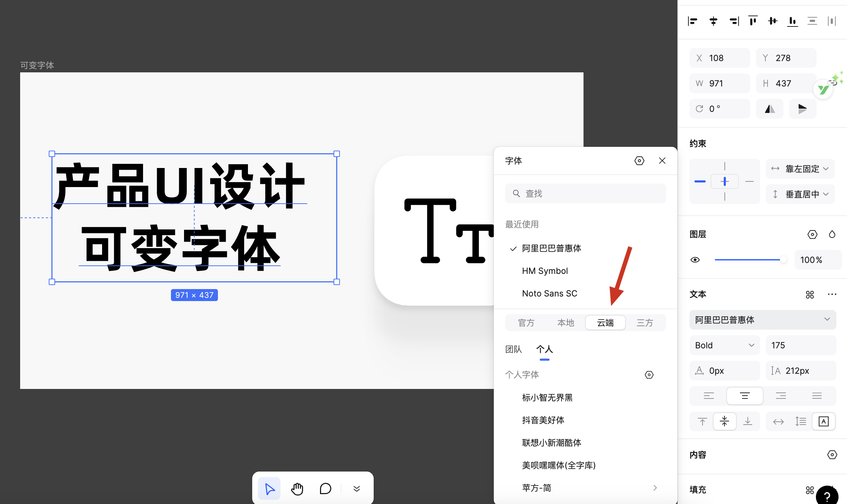Open the help question mark button
The width and height of the screenshot is (847, 504).
click(827, 496)
